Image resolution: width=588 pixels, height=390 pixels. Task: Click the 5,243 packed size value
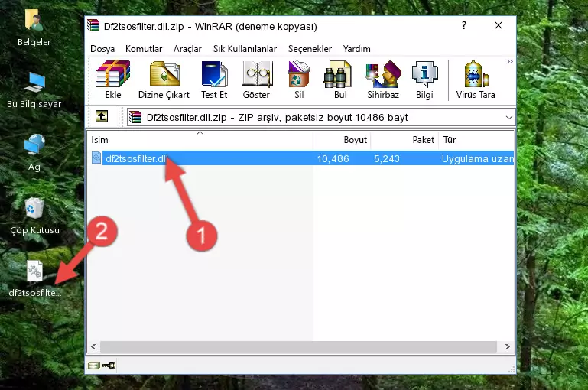click(387, 158)
